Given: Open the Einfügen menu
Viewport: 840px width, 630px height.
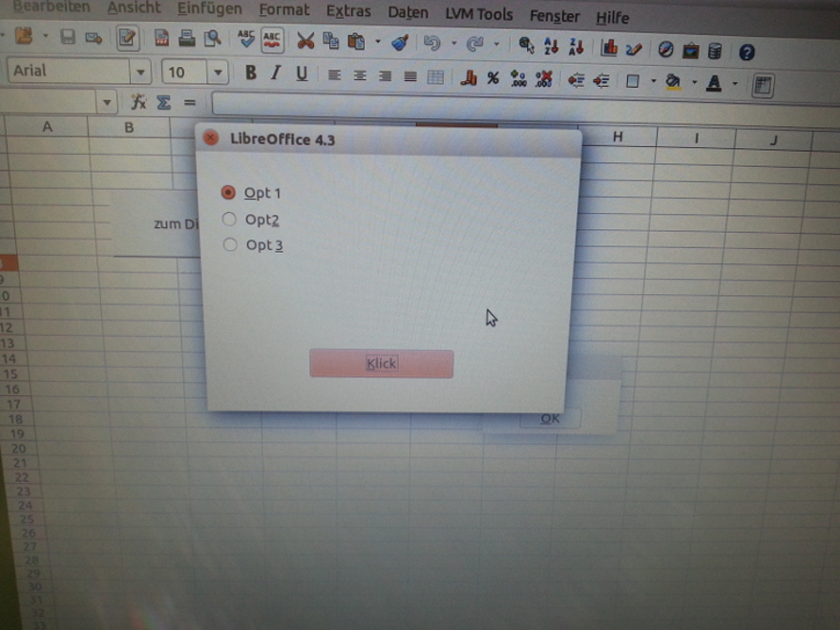Looking at the screenshot, I should click(x=209, y=10).
